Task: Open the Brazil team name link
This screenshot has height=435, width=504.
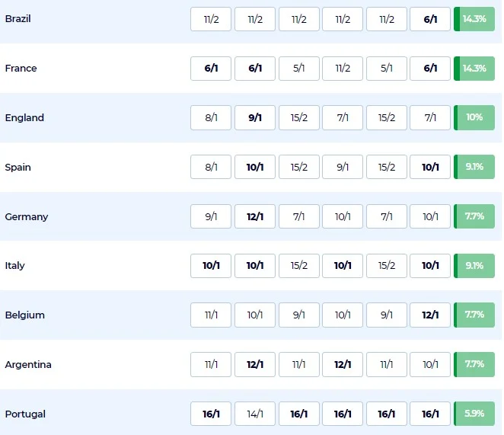Action: coord(18,18)
